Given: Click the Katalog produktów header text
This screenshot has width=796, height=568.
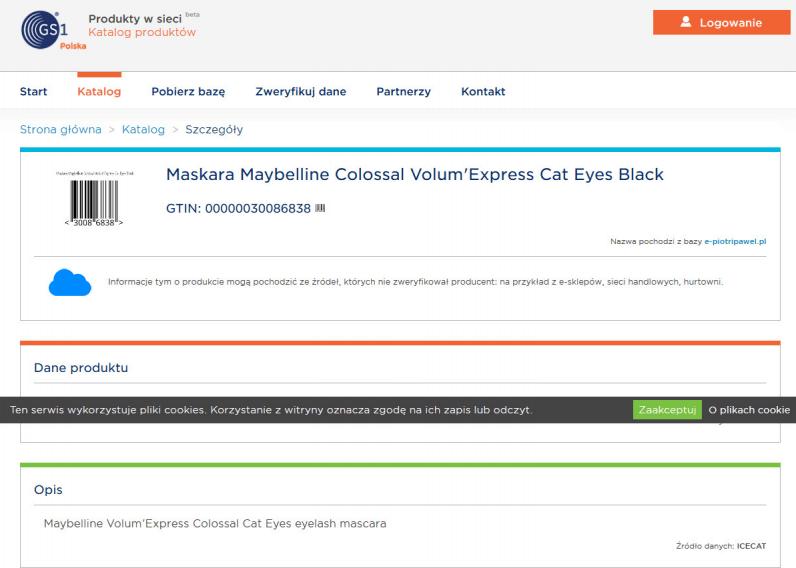Looking at the screenshot, I should point(142,32).
